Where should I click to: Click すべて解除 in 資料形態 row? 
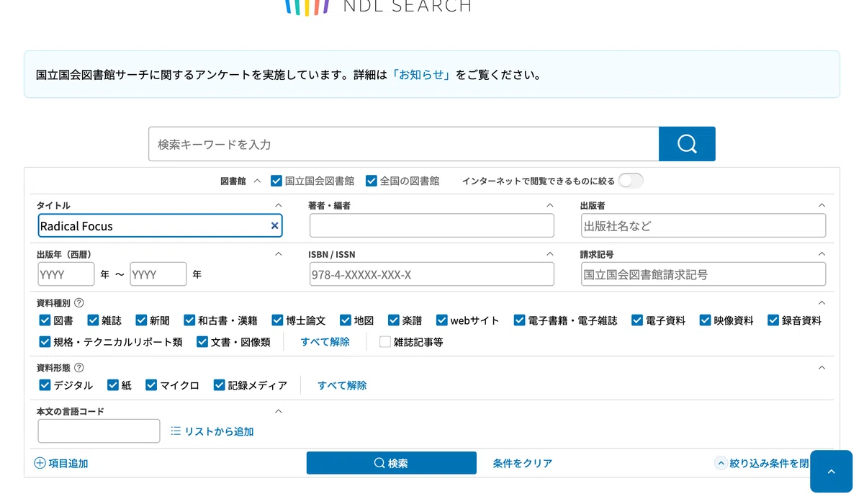click(343, 385)
